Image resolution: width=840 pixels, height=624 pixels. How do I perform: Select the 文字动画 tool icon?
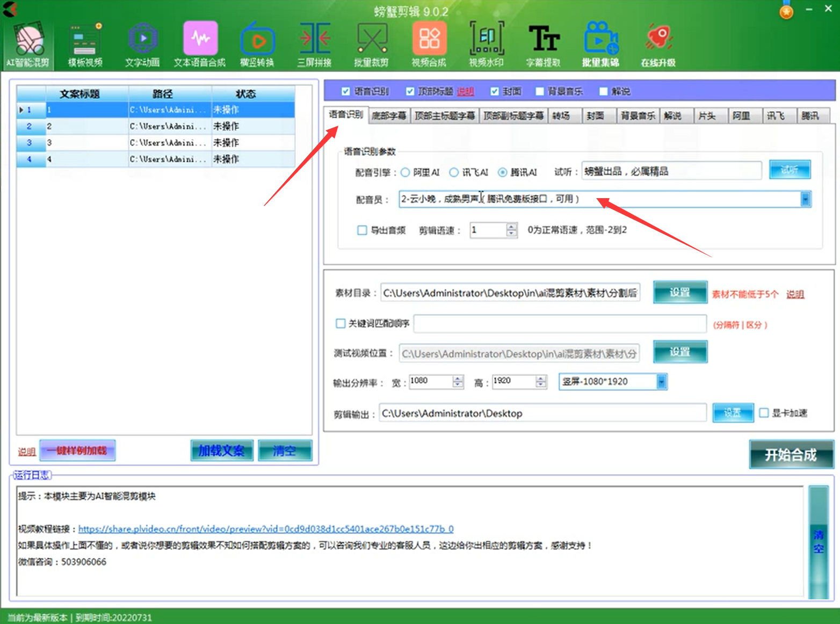coord(142,45)
